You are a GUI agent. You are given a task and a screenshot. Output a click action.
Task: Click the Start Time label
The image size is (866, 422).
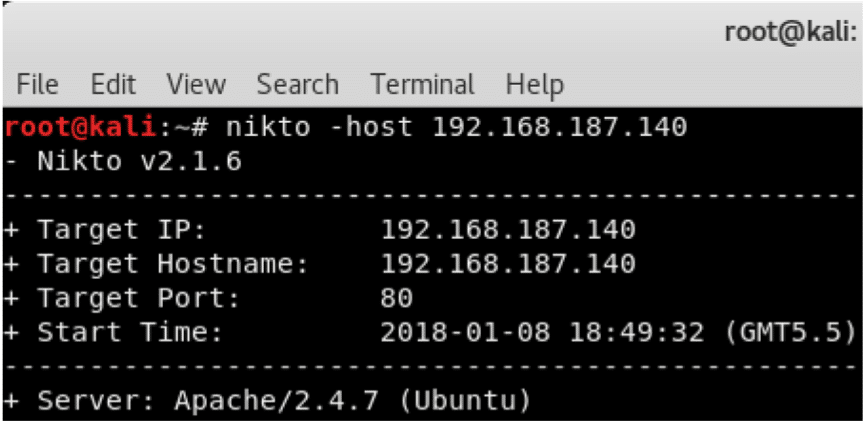129,332
